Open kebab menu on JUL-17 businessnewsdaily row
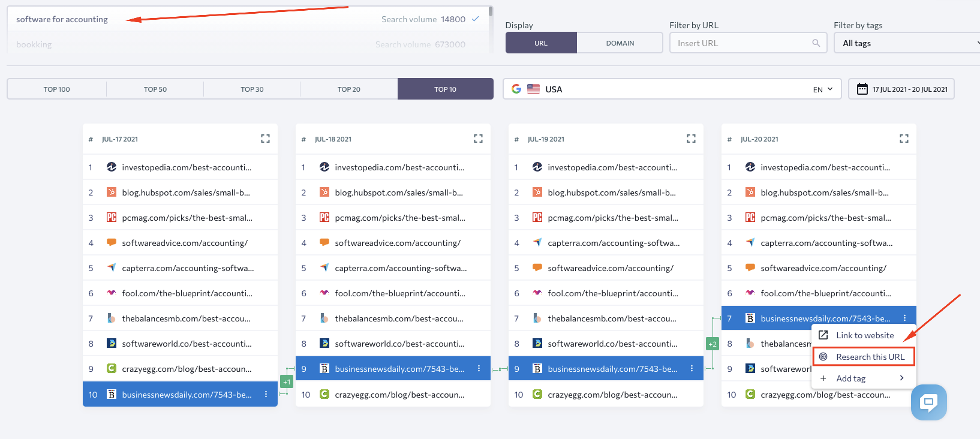This screenshot has height=439, width=980. pos(266,394)
